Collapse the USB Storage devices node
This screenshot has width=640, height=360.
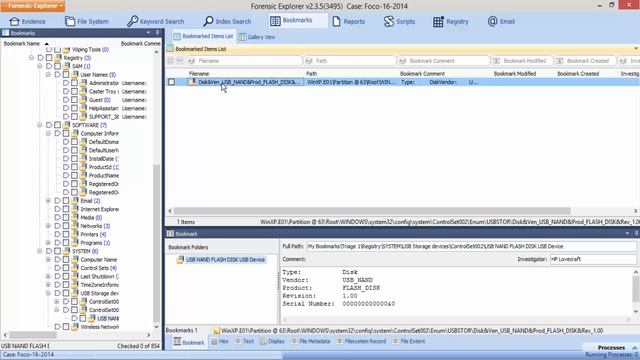click(x=48, y=293)
